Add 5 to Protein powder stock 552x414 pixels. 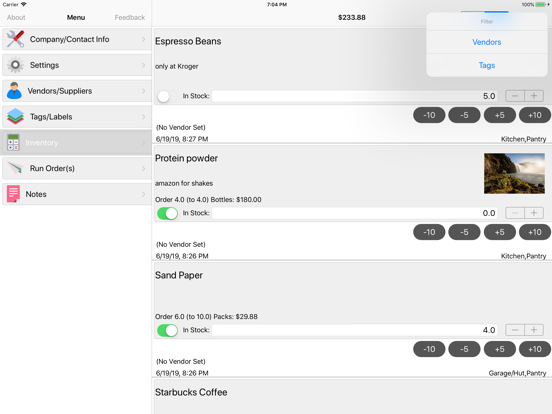click(x=500, y=232)
